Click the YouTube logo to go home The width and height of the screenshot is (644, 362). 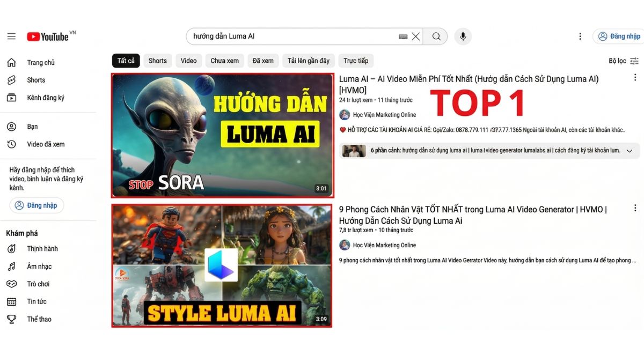click(x=47, y=36)
